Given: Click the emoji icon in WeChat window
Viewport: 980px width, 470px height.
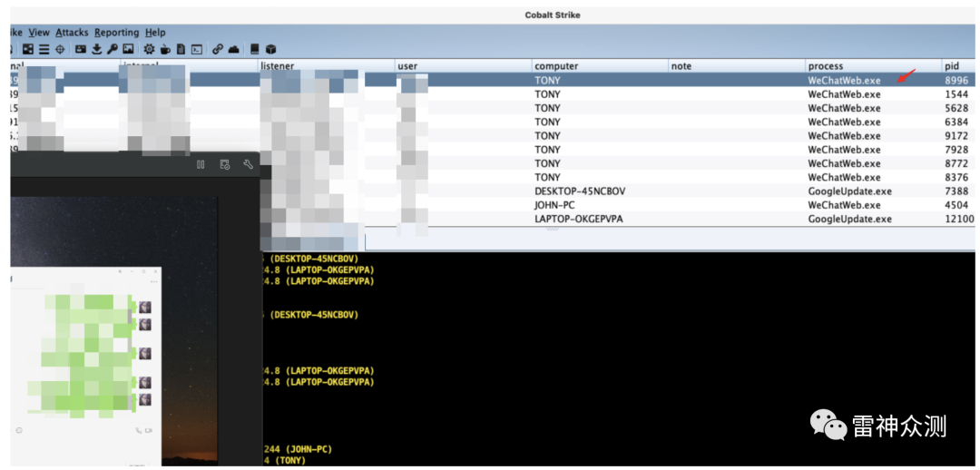Looking at the screenshot, I should [x=19, y=431].
